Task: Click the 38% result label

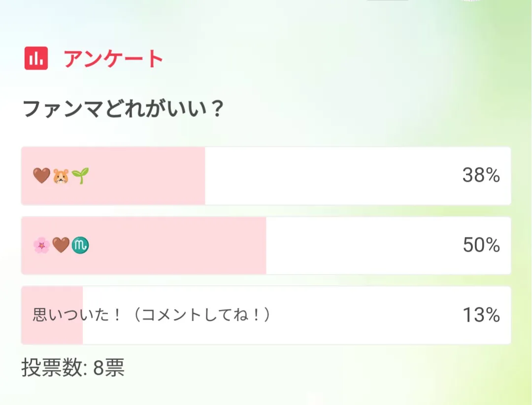Action: 481,175
